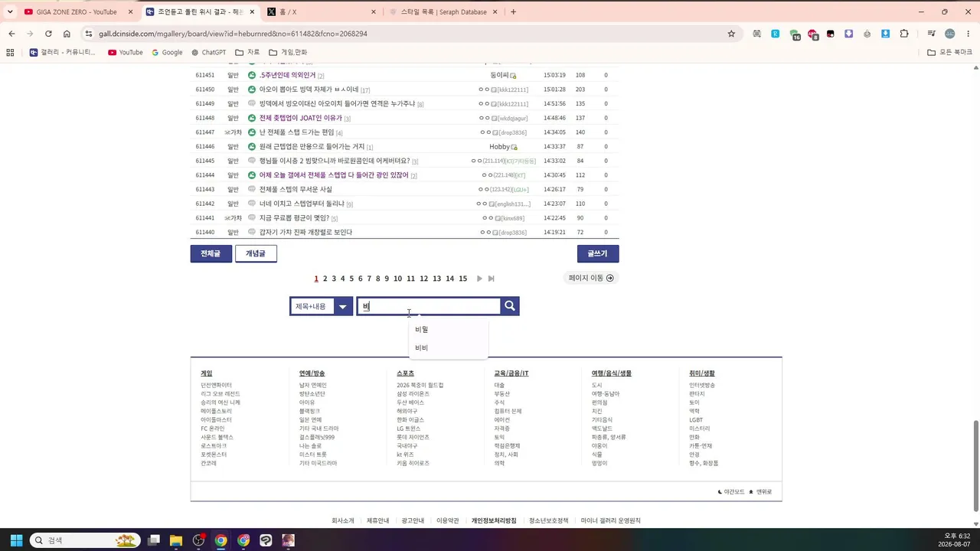Open the 모든 북마크 bookmarks folder
Image resolution: width=980 pixels, height=551 pixels.
click(x=950, y=52)
